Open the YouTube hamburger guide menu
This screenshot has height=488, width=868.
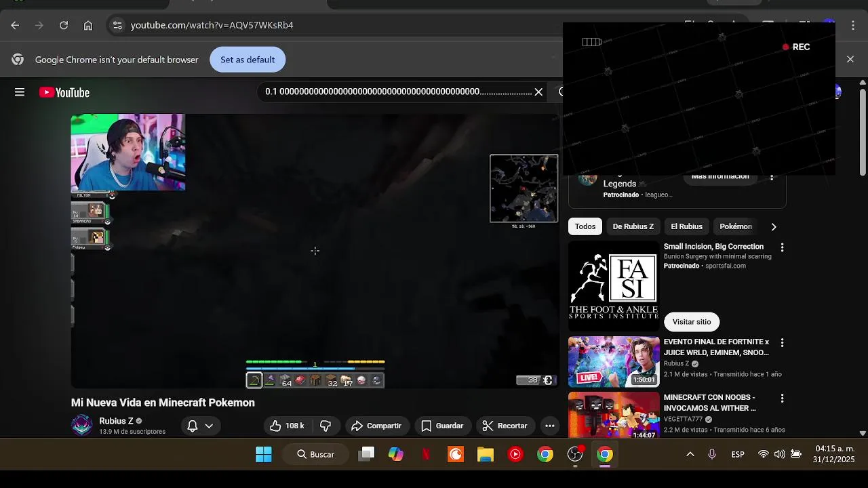(x=20, y=92)
